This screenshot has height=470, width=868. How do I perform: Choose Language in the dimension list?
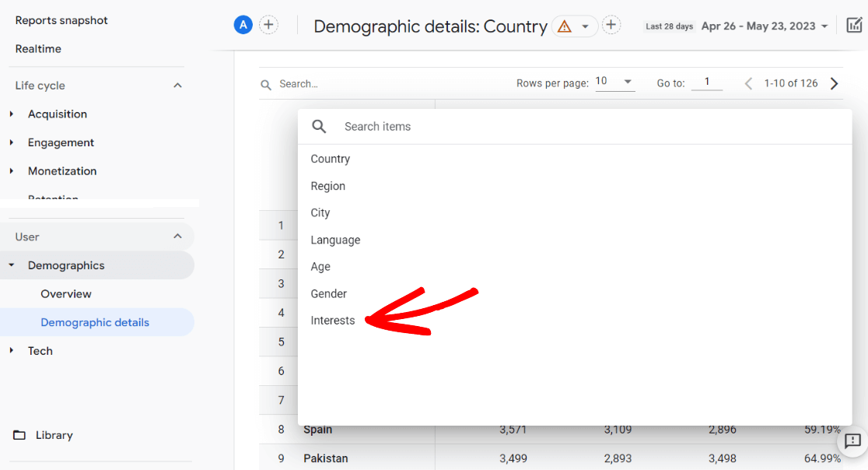pos(335,240)
